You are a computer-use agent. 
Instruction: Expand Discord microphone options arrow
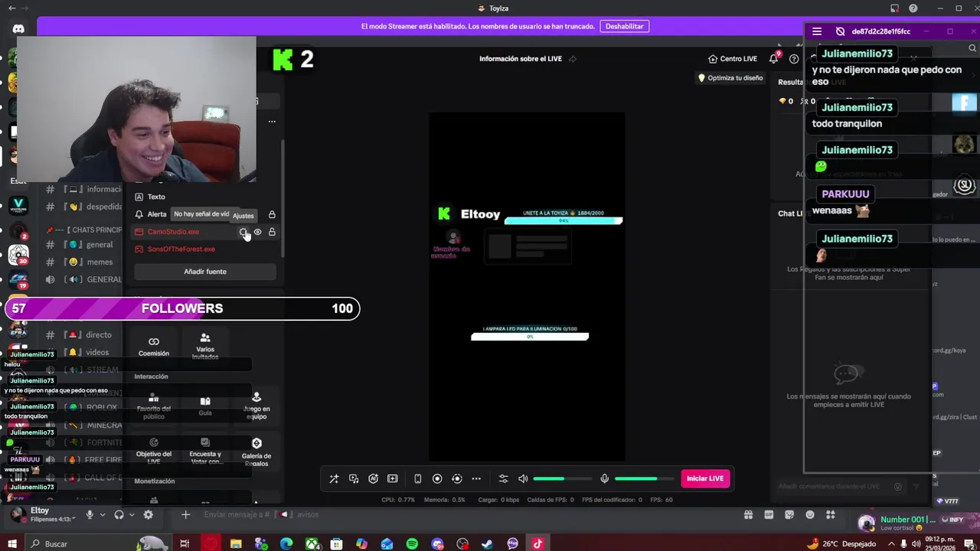pos(103,515)
